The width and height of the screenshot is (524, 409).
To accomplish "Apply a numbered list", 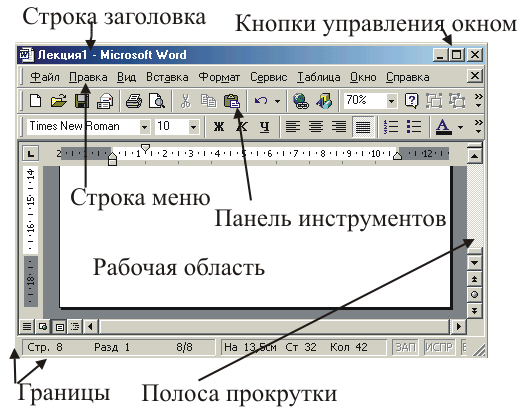I will click(x=391, y=127).
